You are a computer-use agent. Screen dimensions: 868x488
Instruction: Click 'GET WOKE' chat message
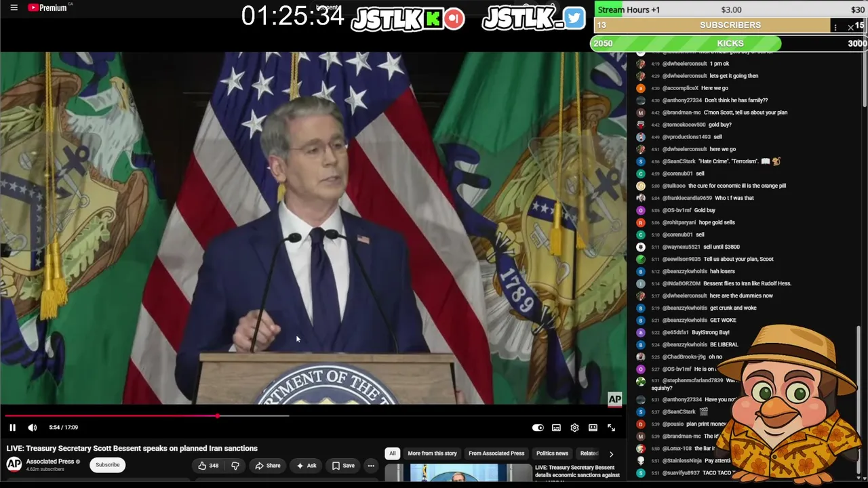(x=723, y=320)
